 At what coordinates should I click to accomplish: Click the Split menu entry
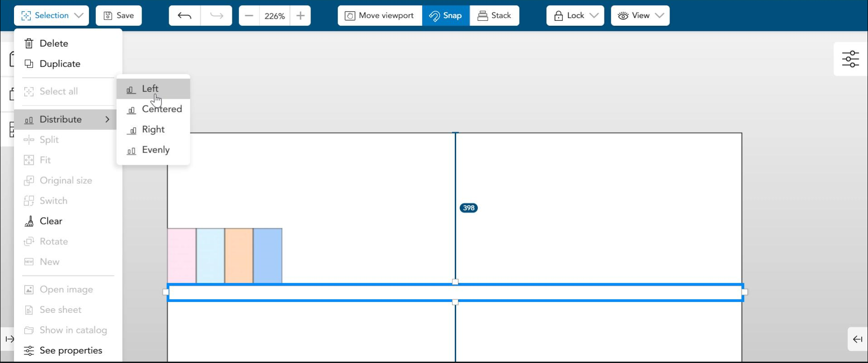68,140
